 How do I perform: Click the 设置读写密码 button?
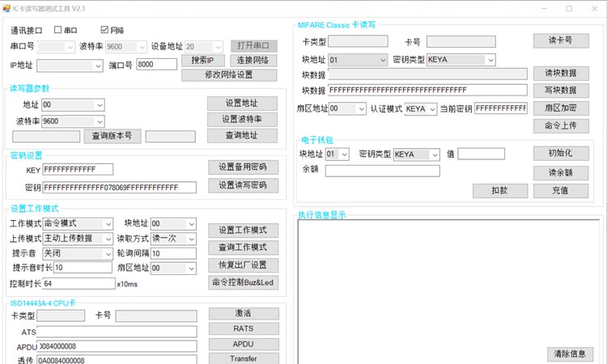[243, 184]
